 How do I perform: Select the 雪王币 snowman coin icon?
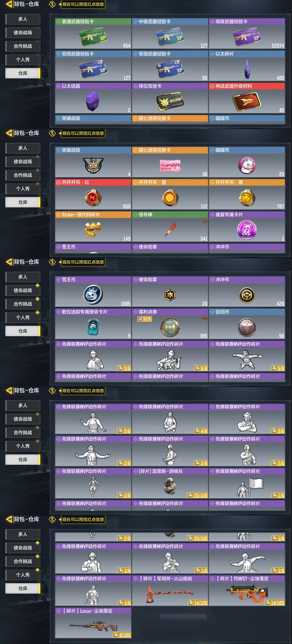coord(93,295)
